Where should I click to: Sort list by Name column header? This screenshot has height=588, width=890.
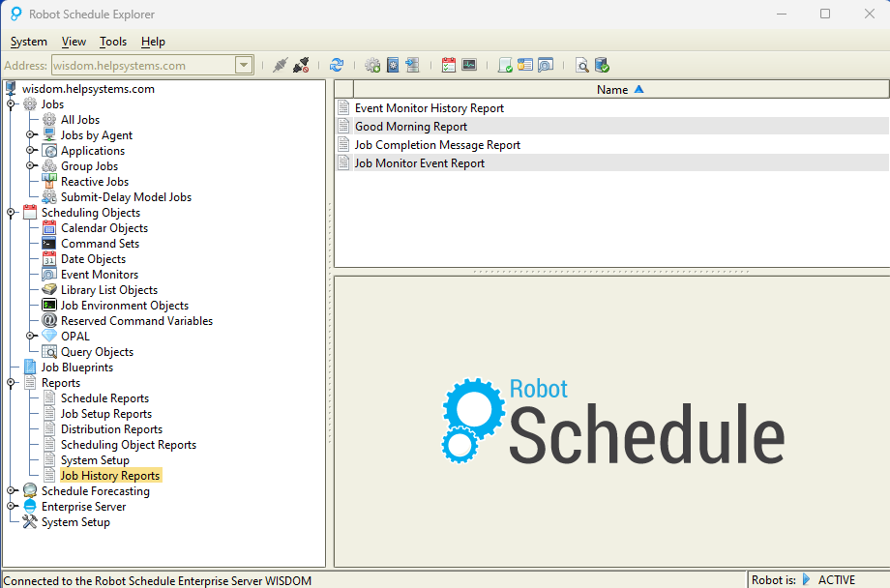pos(620,90)
